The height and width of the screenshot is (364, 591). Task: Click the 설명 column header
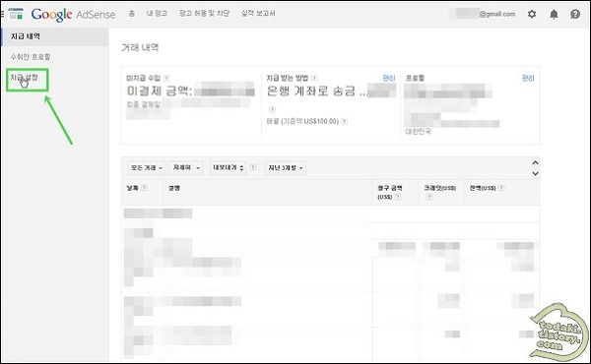(x=173, y=188)
